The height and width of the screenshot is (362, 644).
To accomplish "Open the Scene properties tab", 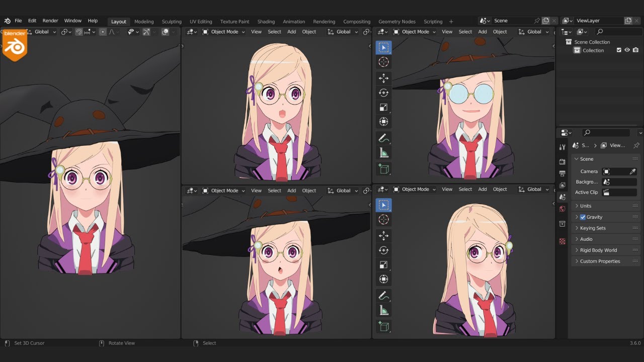I will click(x=562, y=197).
